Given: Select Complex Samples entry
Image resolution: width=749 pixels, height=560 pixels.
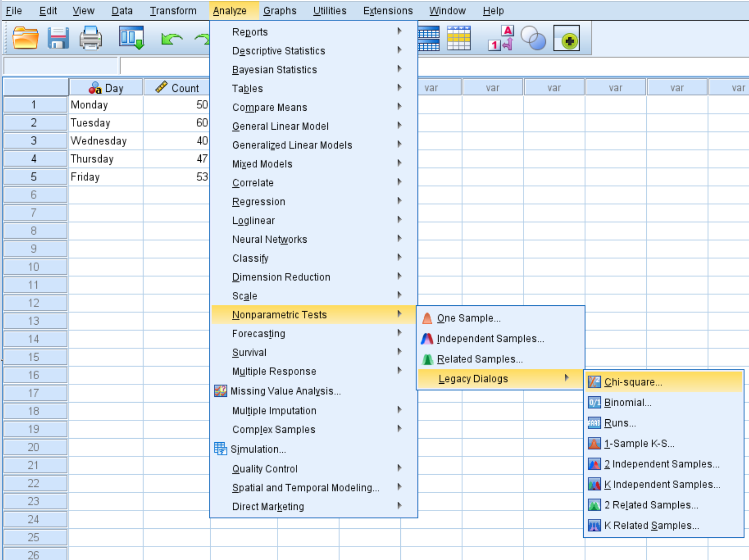Looking at the screenshot, I should tap(314, 429).
